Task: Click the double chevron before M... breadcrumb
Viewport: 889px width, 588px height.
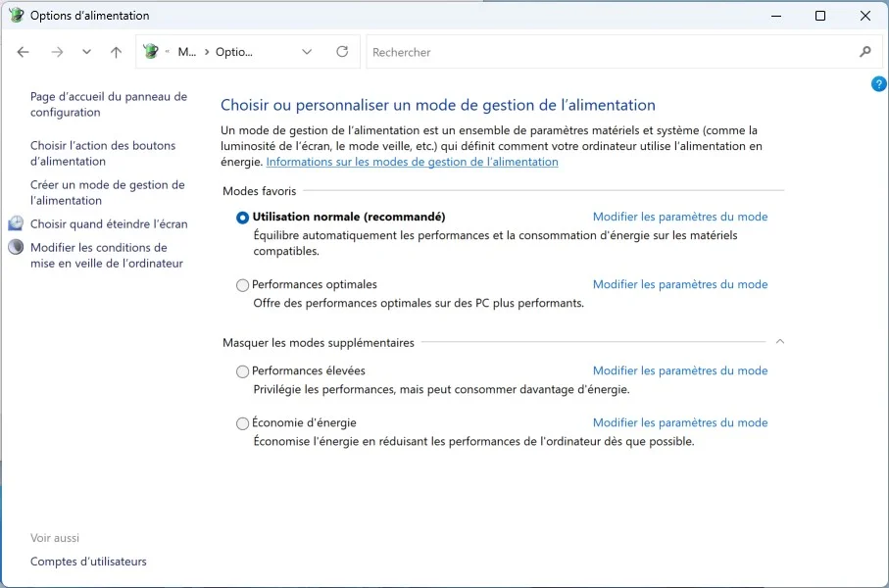Action: (168, 52)
